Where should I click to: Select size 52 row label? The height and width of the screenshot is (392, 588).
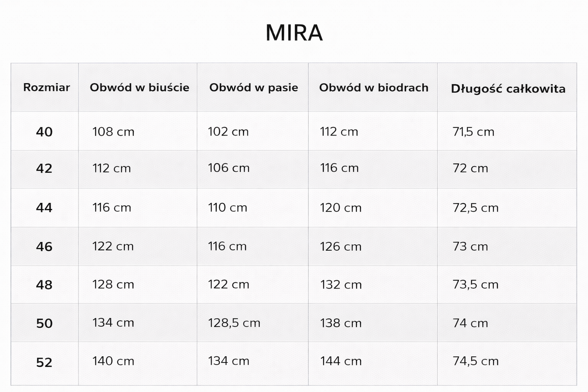click(x=44, y=362)
